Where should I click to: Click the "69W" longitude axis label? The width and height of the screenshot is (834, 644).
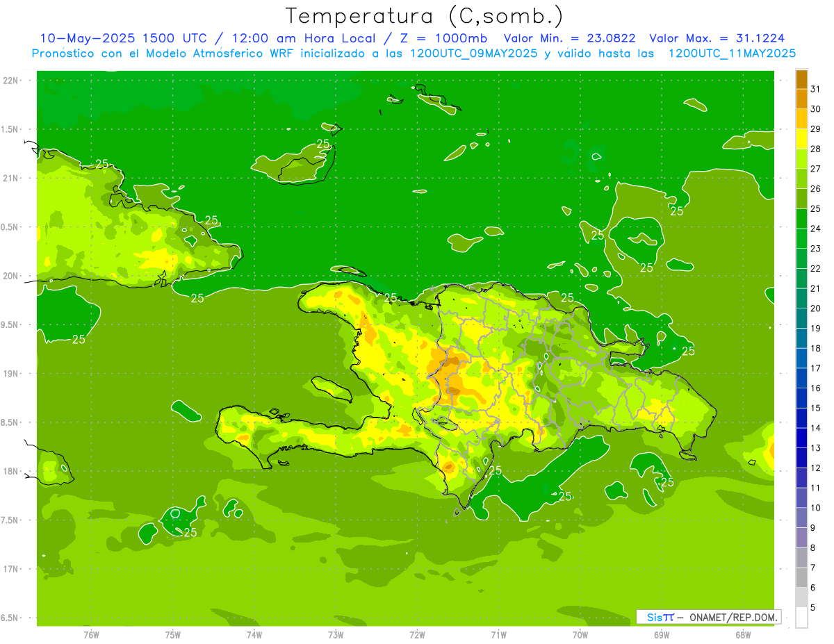tap(662, 635)
